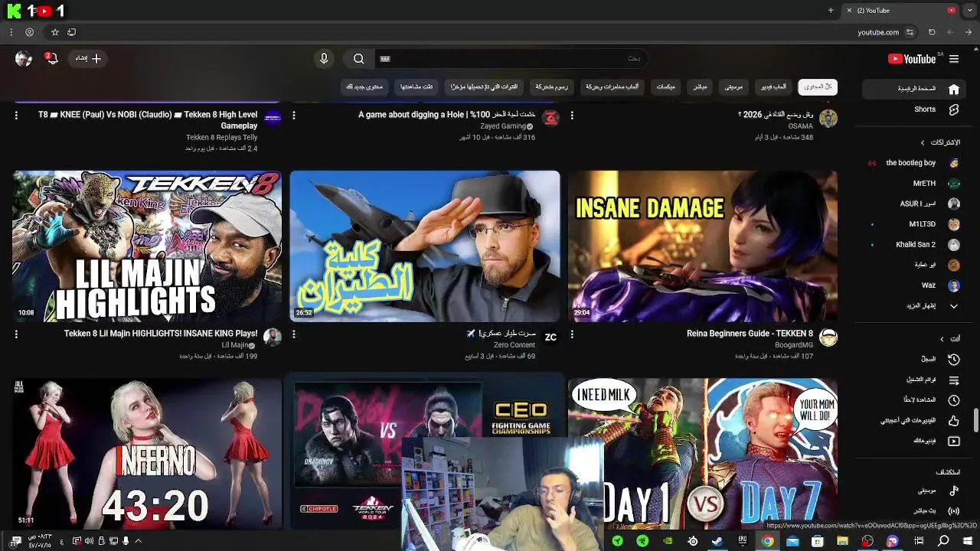Expand the subscriptions (الاشتراكات) section header
The width and height of the screenshot is (980, 551).
(x=940, y=142)
